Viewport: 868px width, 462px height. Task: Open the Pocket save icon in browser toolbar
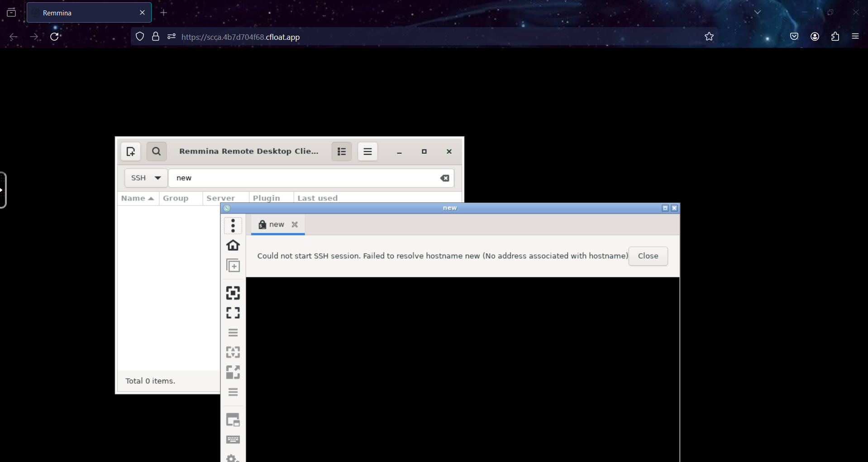tap(794, 37)
